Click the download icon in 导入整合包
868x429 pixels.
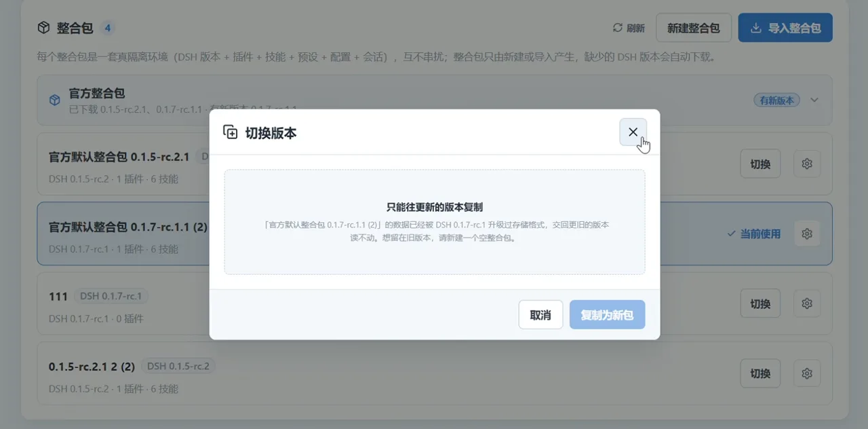click(x=756, y=28)
